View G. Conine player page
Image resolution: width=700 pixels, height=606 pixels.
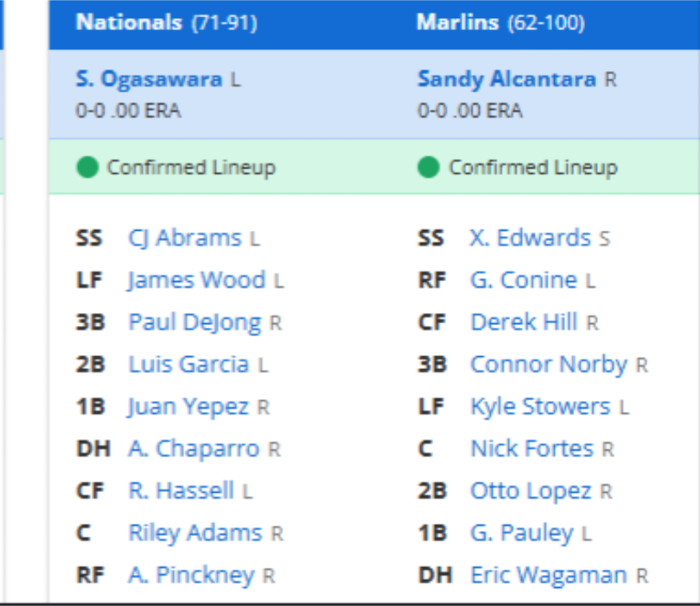tap(524, 280)
